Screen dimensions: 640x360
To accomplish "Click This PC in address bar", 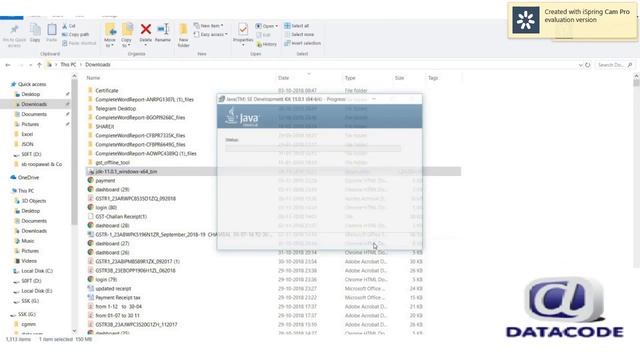I will click(x=68, y=65).
